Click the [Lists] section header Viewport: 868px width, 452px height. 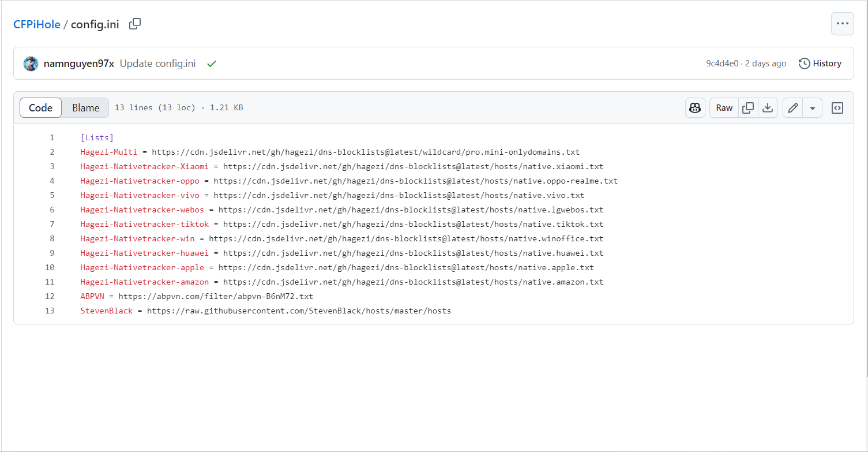97,137
